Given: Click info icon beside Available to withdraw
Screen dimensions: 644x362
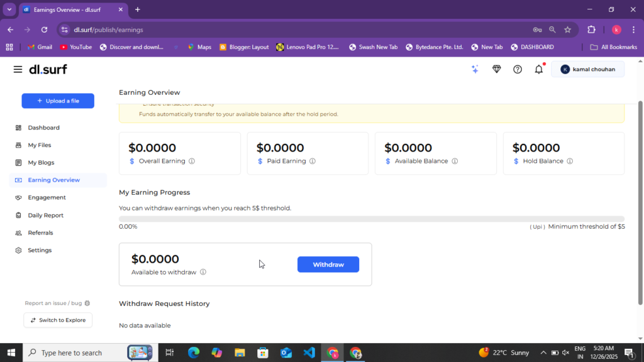Looking at the screenshot, I should coord(203,272).
